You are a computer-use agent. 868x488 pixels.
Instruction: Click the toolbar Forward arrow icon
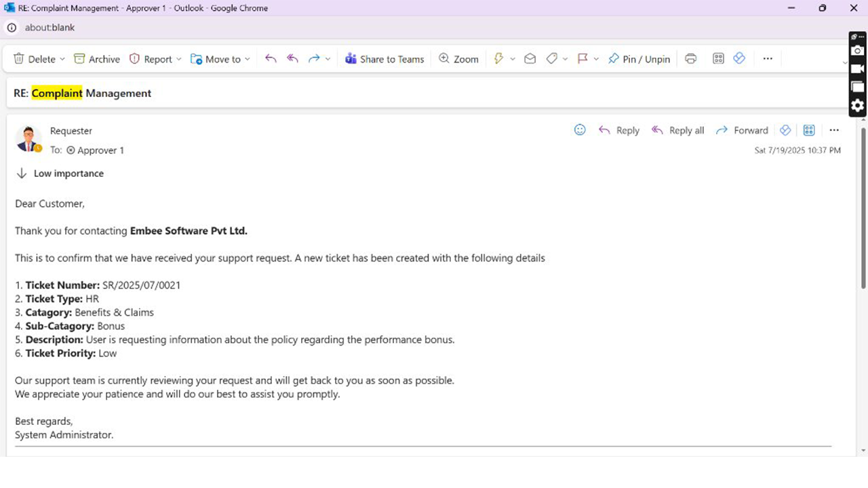click(314, 59)
